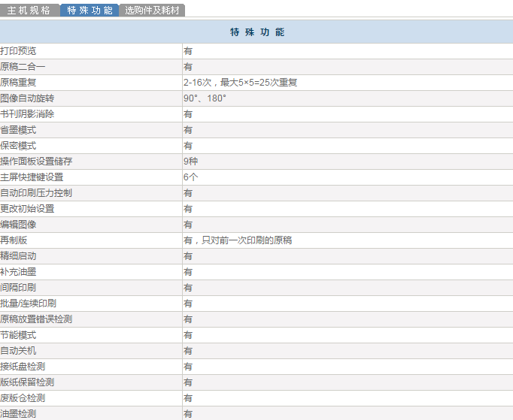This screenshot has height=420, width=513.
Task: Click the 省墨模式 label
Action: pyautogui.click(x=18, y=130)
